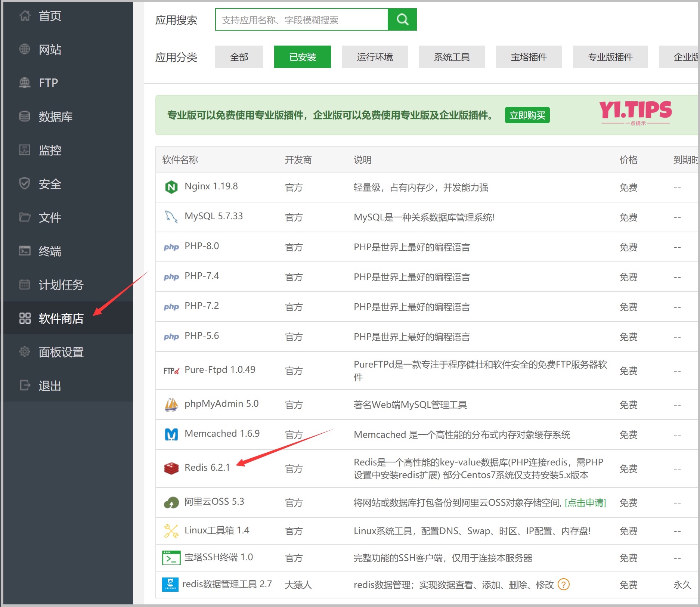The width and height of the screenshot is (700, 607).
Task: Click the help icon beside redis数据管理工具
Action: pyautogui.click(x=563, y=584)
